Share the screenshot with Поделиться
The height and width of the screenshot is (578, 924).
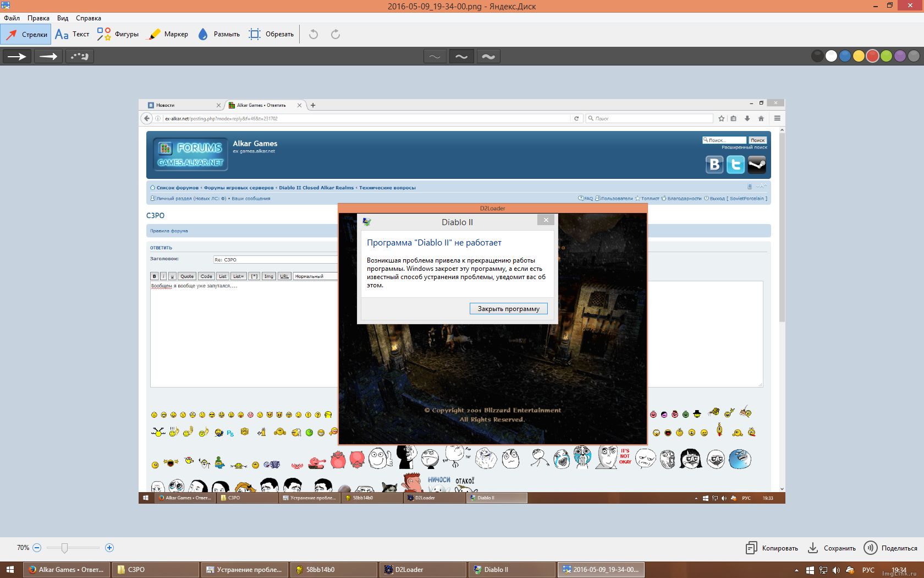890,548
